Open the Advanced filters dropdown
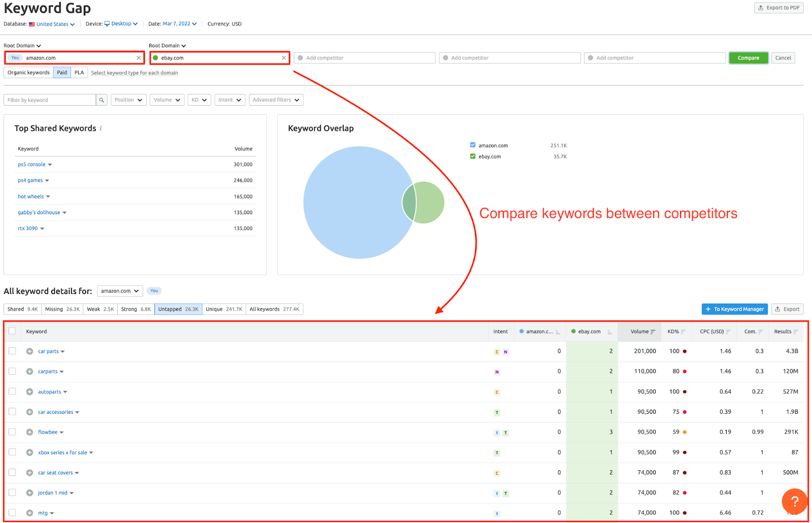Image resolution: width=812 pixels, height=523 pixels. pos(276,100)
